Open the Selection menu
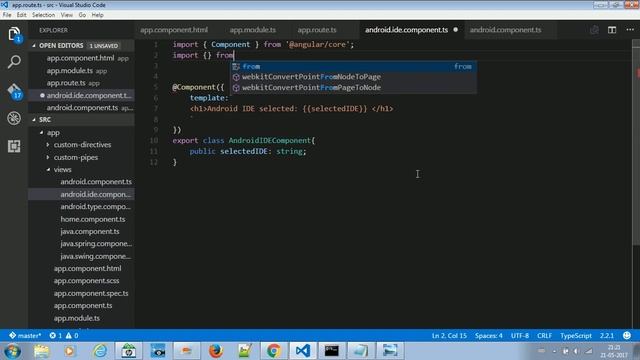This screenshot has height=360, width=640. [x=43, y=15]
